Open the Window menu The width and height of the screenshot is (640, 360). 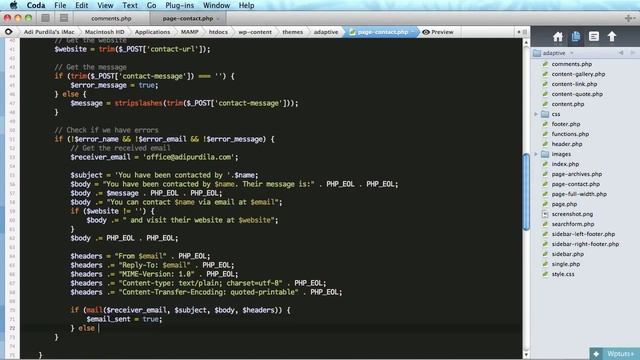pyautogui.click(x=216, y=5)
